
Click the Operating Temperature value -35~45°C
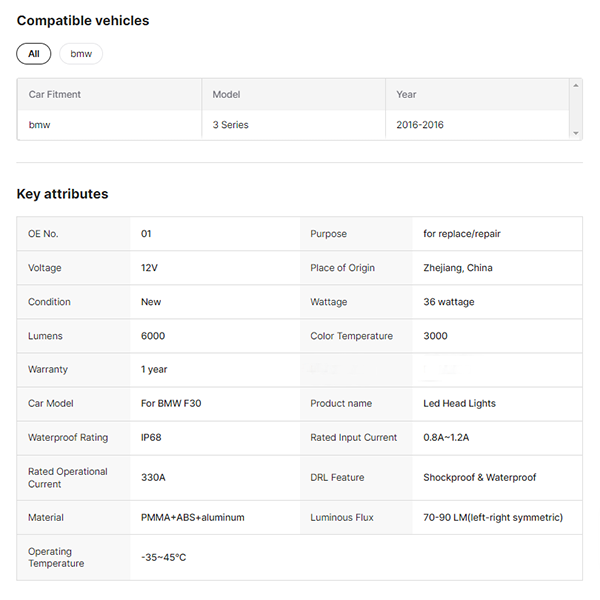163,557
